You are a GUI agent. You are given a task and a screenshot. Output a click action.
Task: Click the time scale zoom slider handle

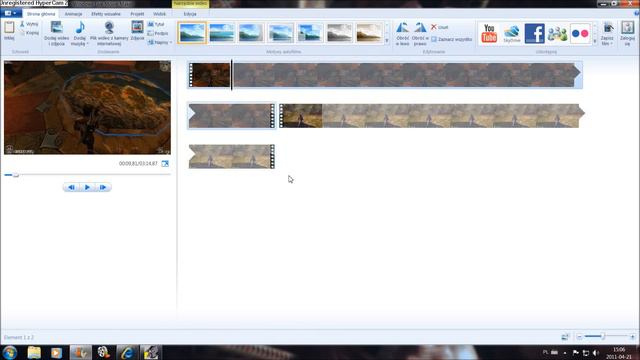603,336
